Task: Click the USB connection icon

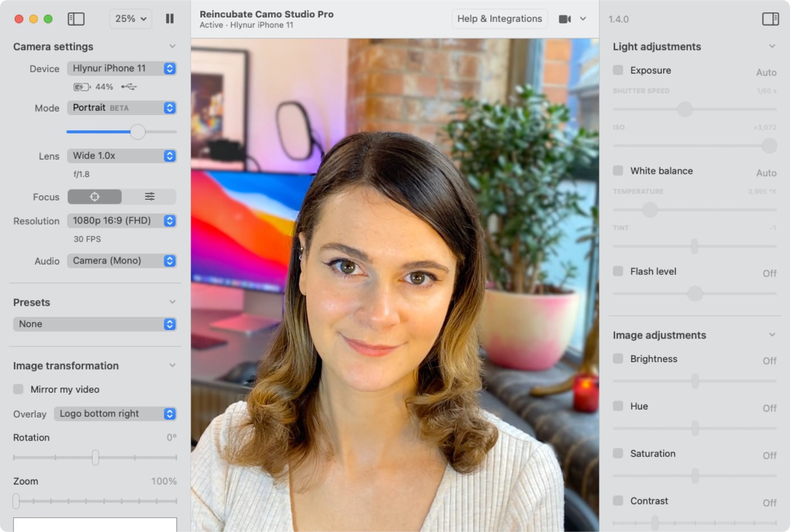Action: coord(129,87)
